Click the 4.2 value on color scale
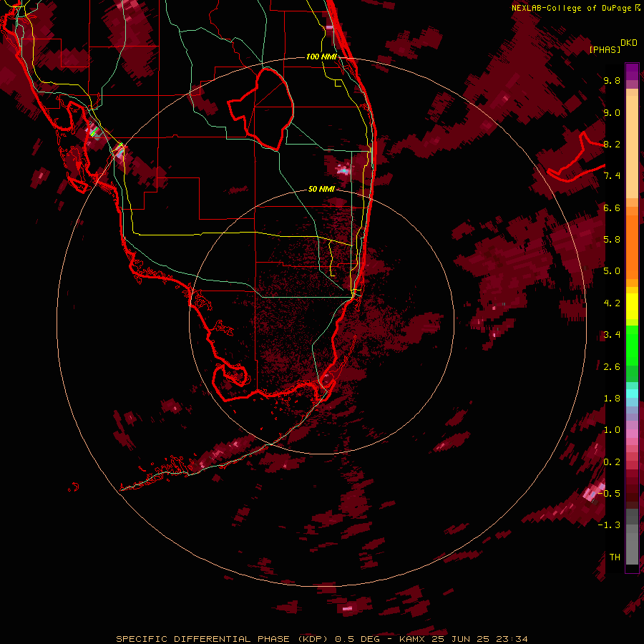Image resolution: width=644 pixels, height=644 pixels. (612, 303)
